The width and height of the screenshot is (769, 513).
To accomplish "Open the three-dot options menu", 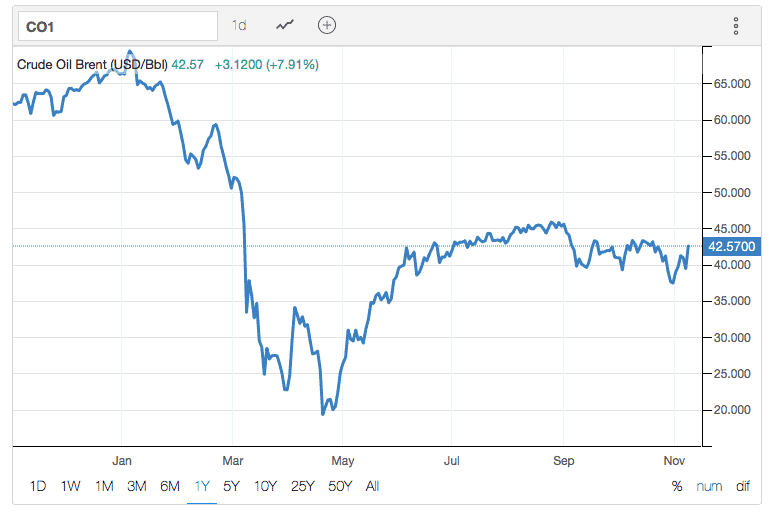I will [x=735, y=26].
